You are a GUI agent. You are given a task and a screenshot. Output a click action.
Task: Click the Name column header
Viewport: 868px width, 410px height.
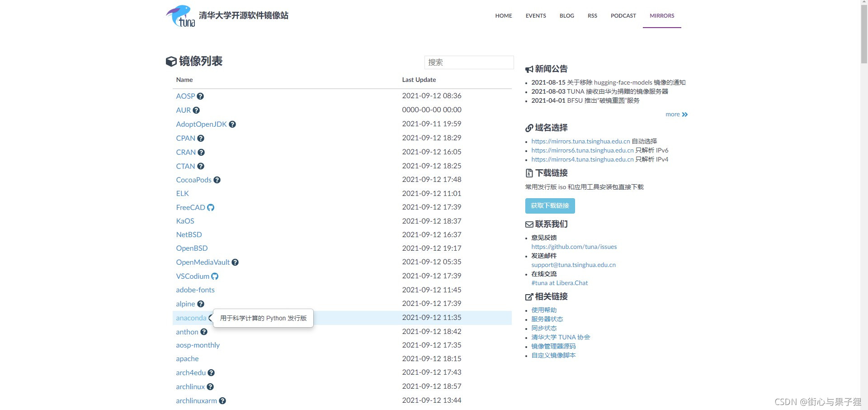(x=184, y=80)
